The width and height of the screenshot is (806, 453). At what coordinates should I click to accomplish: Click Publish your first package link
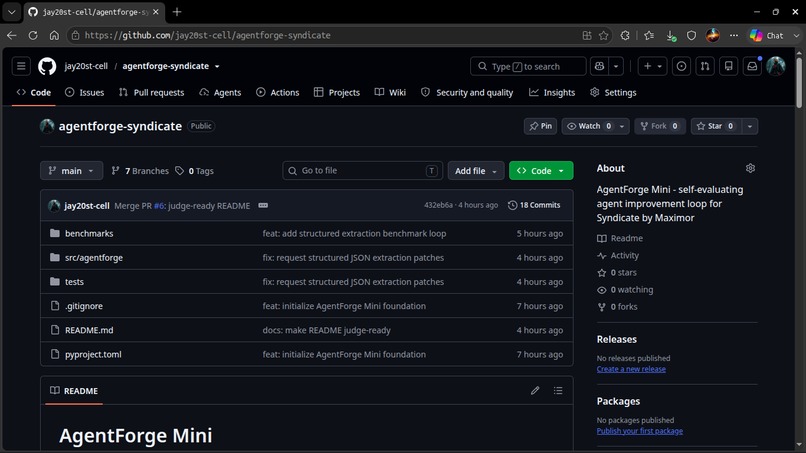[x=639, y=431]
